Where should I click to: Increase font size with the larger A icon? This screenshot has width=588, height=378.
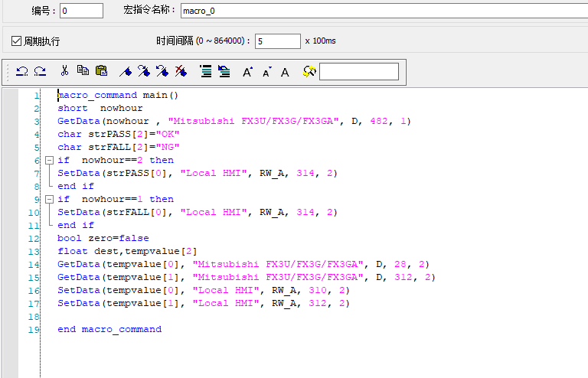tap(247, 72)
